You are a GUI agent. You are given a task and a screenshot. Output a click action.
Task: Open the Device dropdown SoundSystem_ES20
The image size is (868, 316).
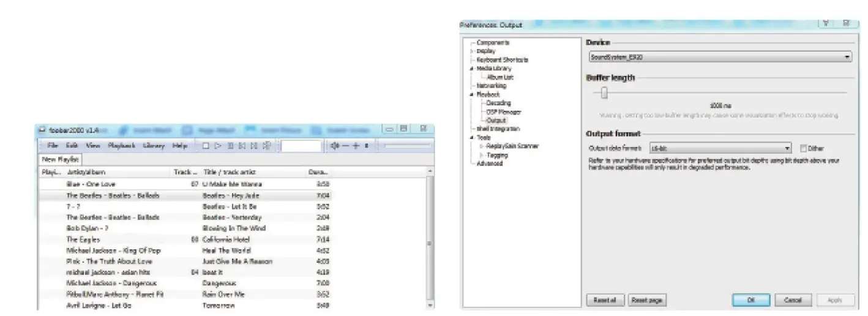719,57
